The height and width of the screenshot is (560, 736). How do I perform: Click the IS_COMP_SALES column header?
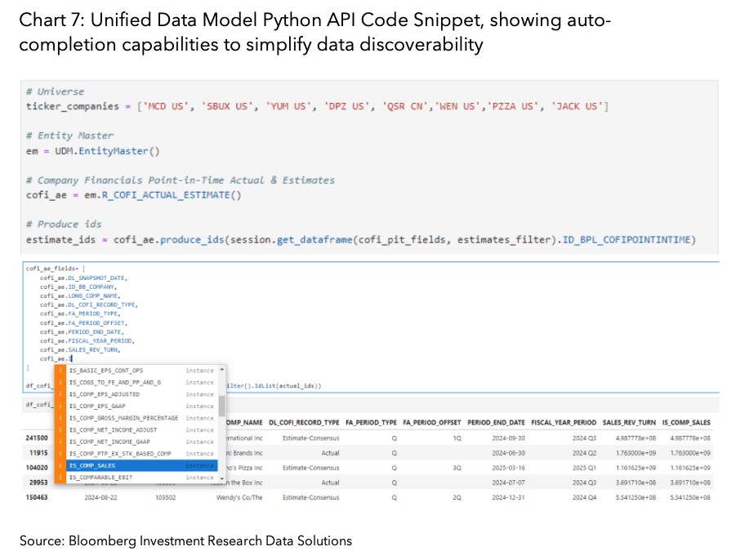[686, 423]
